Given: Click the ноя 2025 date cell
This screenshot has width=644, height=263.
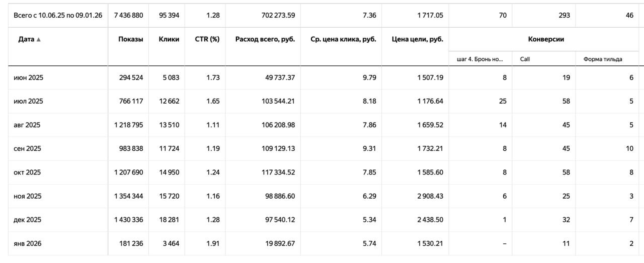Looking at the screenshot, I should coord(27,196).
